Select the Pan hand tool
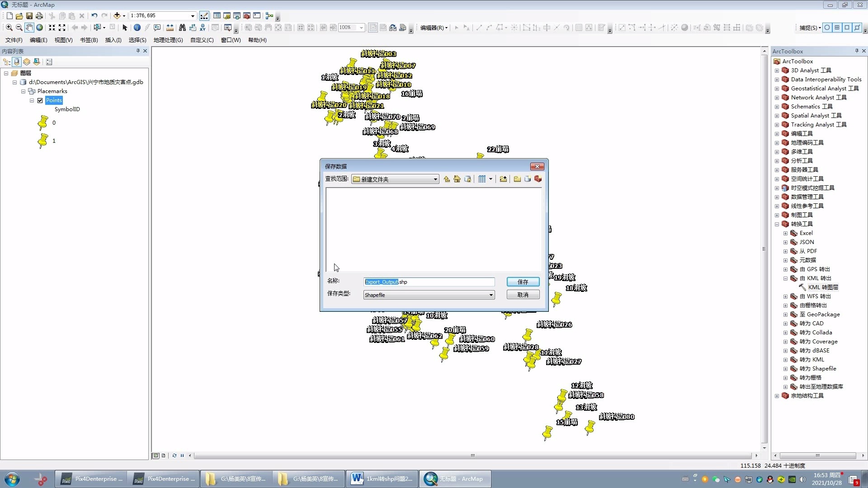This screenshot has height=488, width=868. point(29,28)
